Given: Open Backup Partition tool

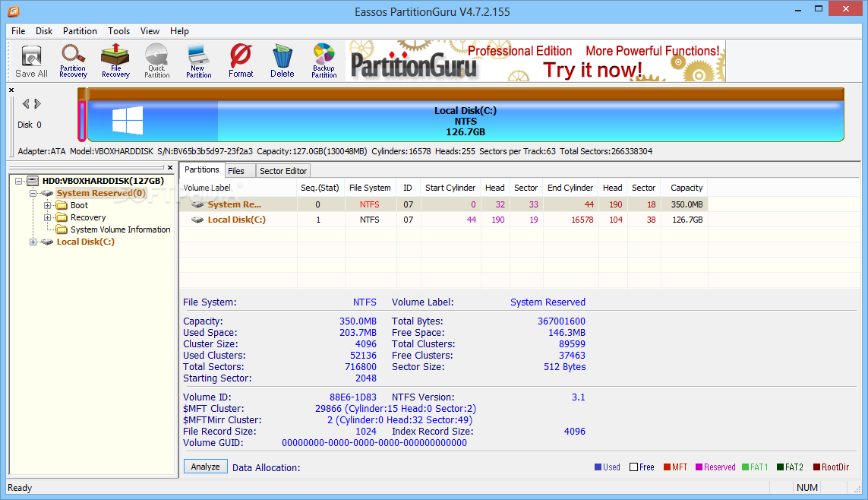Looking at the screenshot, I should (324, 62).
